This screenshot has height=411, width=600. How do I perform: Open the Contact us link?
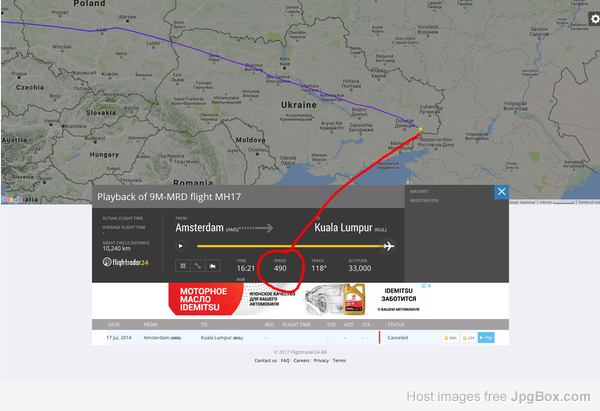click(x=266, y=360)
